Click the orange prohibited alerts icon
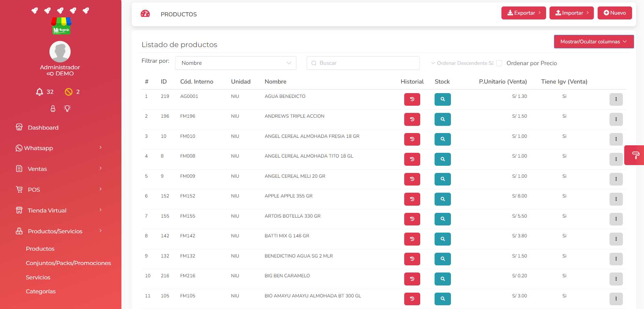Viewport: 644px width, 309px height. coord(69,92)
